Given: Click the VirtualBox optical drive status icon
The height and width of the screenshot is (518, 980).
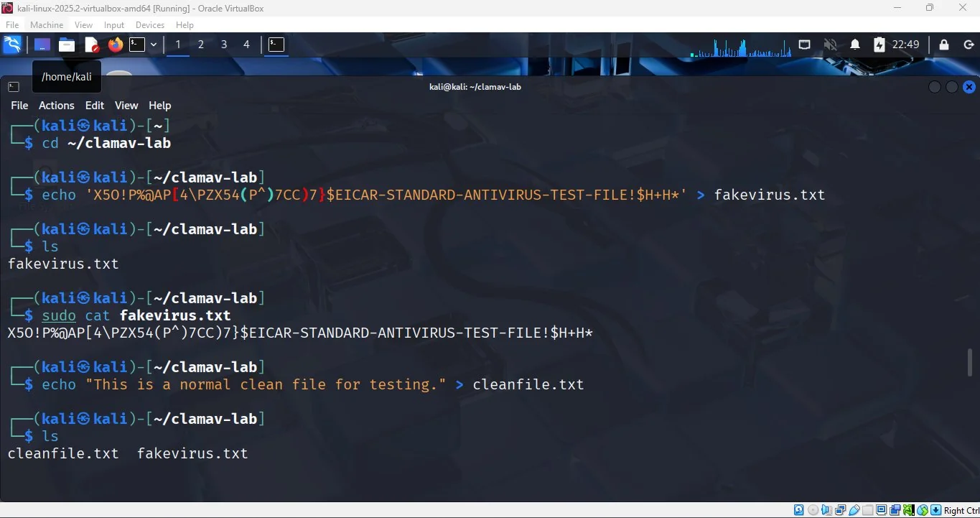Looking at the screenshot, I should click(x=813, y=510).
